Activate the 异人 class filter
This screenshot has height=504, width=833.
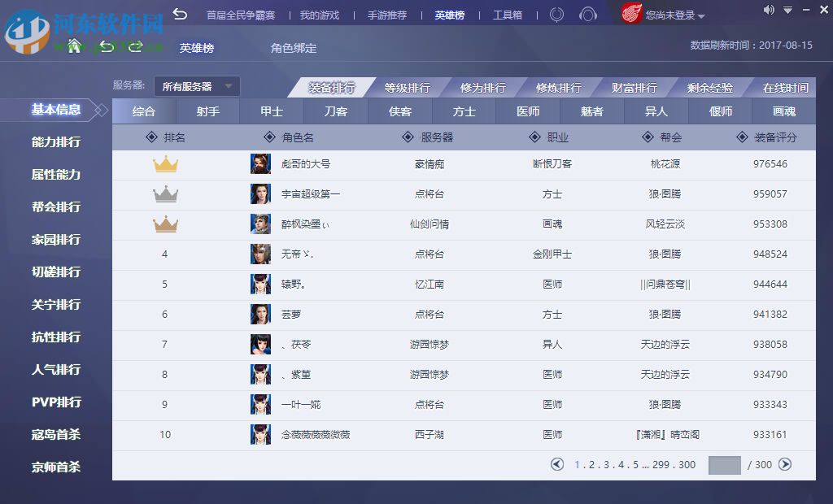tap(656, 111)
